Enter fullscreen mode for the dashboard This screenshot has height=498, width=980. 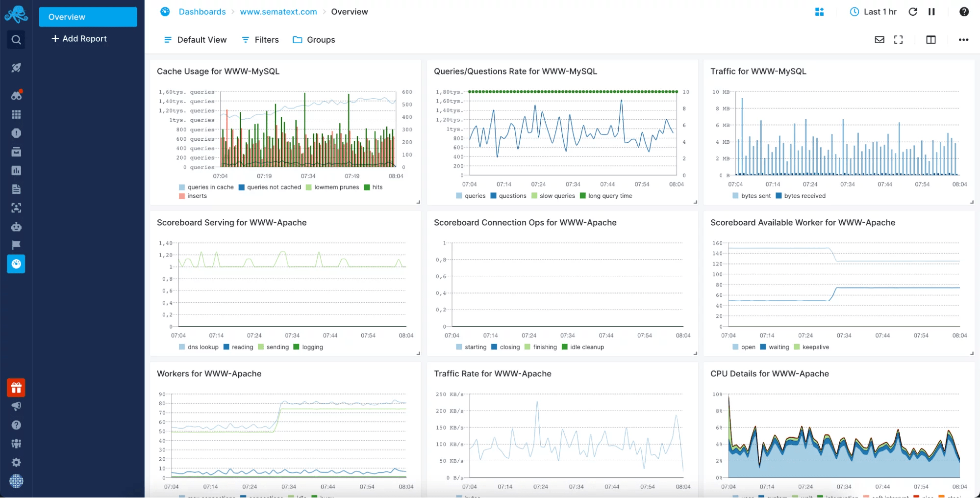click(899, 40)
